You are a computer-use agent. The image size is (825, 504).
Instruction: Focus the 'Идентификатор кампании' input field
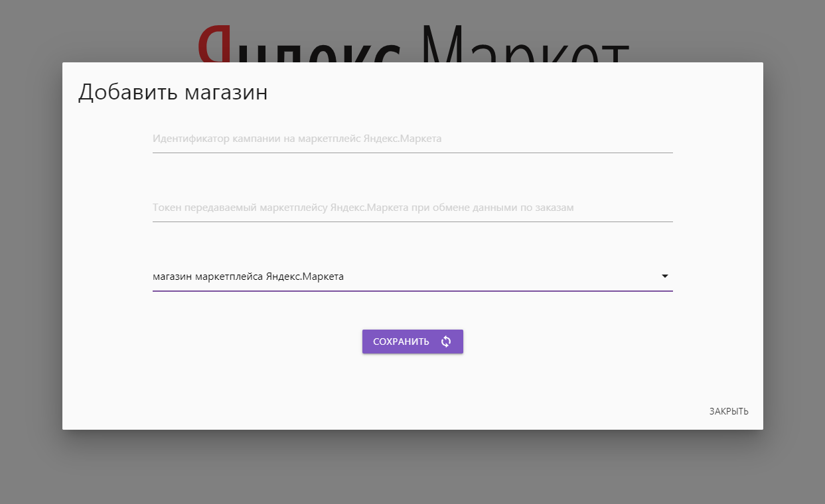tap(412, 139)
